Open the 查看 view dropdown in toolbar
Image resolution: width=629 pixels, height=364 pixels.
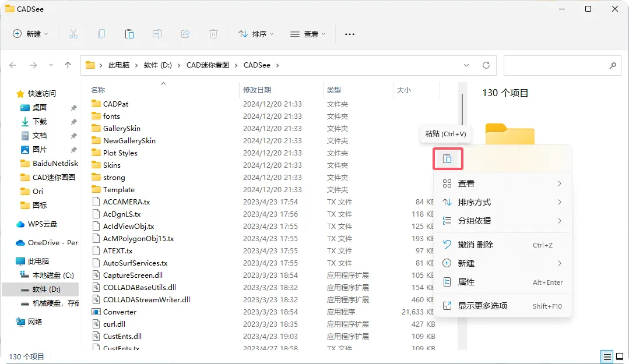pyautogui.click(x=308, y=34)
